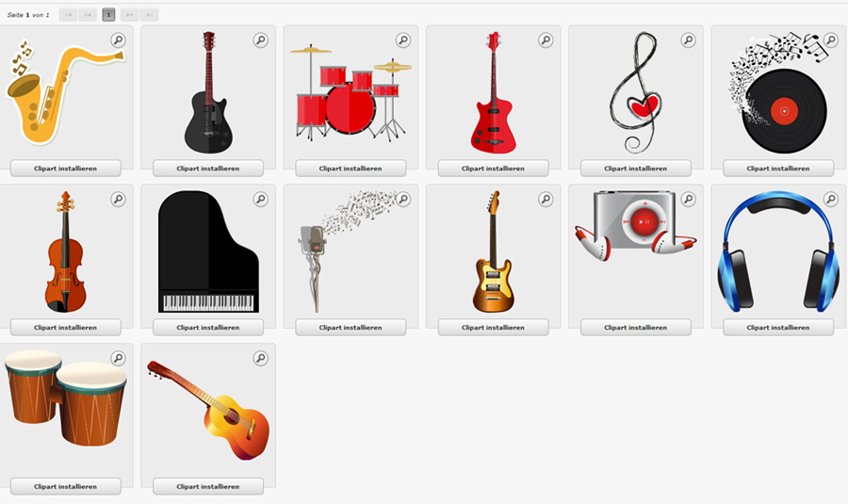Install the microphone with notes clipart
Image resolution: width=848 pixels, height=504 pixels.
click(351, 327)
